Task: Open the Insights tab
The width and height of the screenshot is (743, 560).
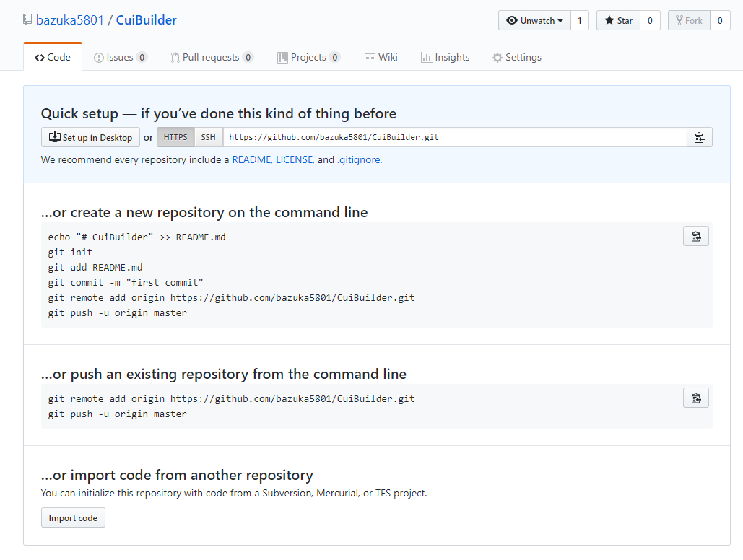Action: coord(445,57)
